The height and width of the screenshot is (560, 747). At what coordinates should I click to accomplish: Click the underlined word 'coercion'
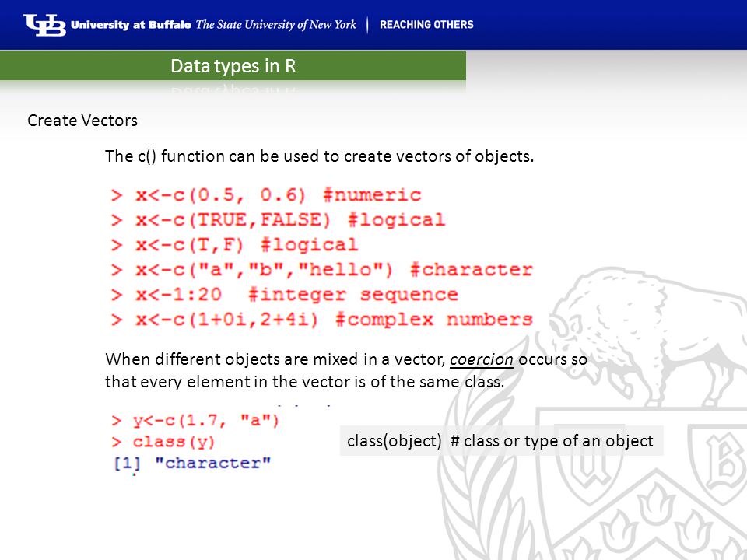click(x=481, y=359)
